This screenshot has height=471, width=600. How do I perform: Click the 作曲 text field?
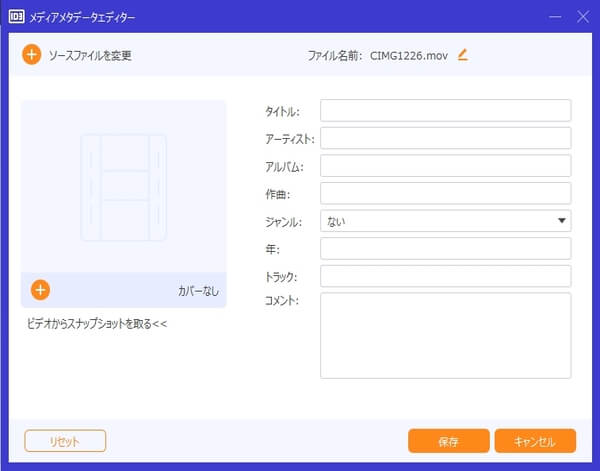coord(445,193)
